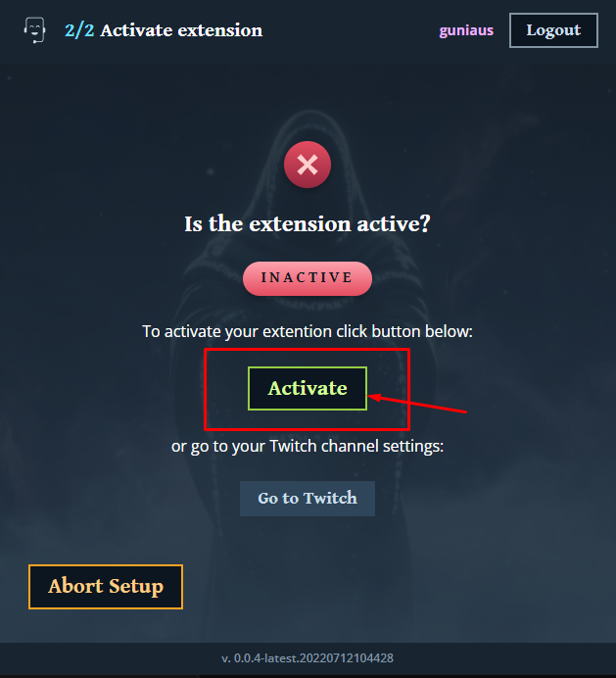The width and height of the screenshot is (616, 678).
Task: Click the red arrow head annotation
Action: click(374, 397)
